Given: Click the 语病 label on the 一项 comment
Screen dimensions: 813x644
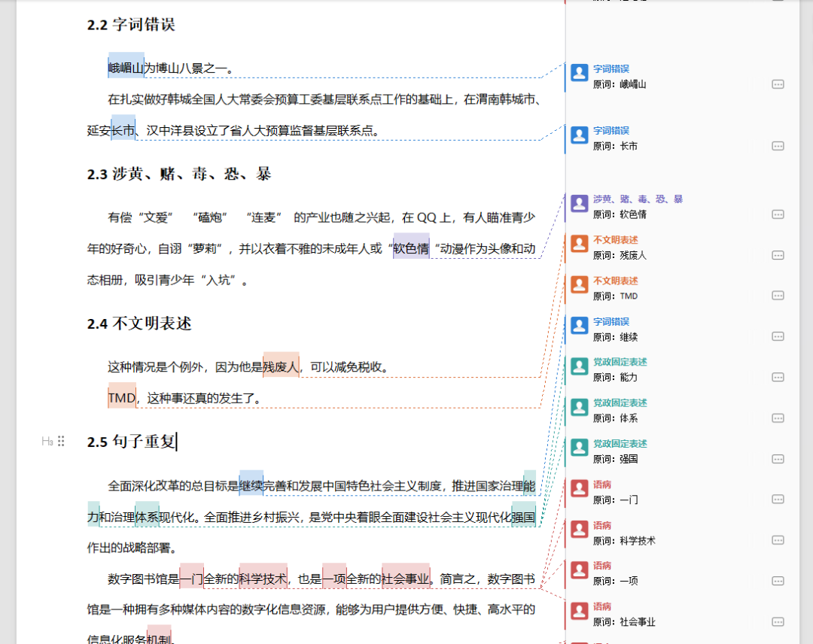Looking at the screenshot, I should 602,566.
